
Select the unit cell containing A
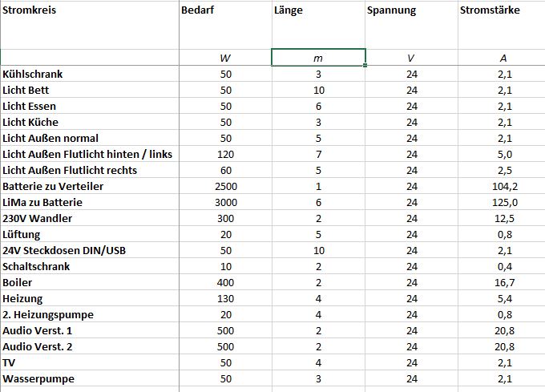tap(503, 58)
